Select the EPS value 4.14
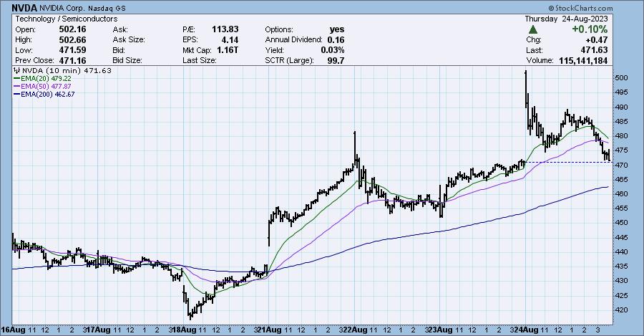 click(230, 40)
